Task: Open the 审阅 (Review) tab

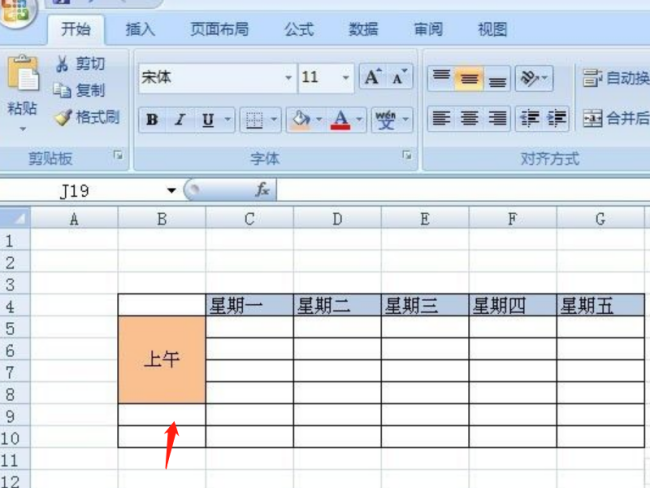Action: 428,29
